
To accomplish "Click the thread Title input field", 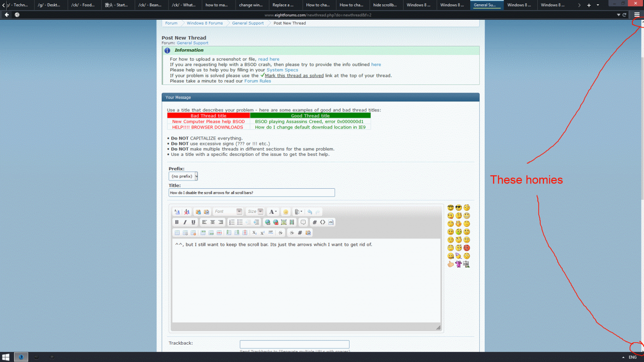I will pyautogui.click(x=252, y=193).
